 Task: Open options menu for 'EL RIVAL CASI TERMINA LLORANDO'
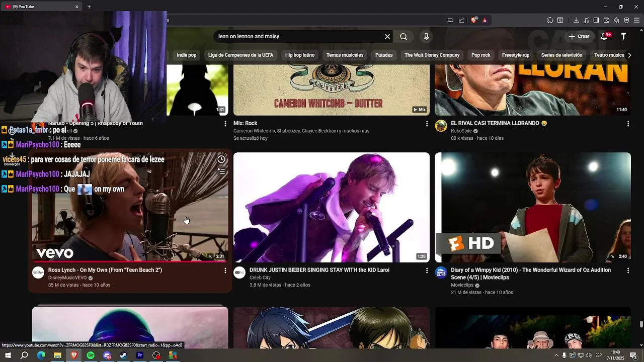[x=628, y=124]
